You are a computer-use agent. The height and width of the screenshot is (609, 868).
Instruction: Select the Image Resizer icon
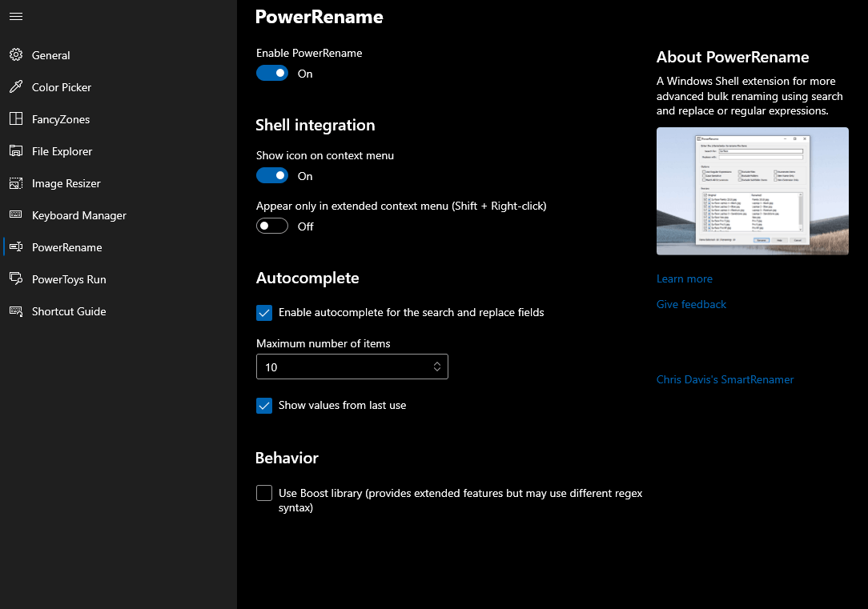click(15, 182)
